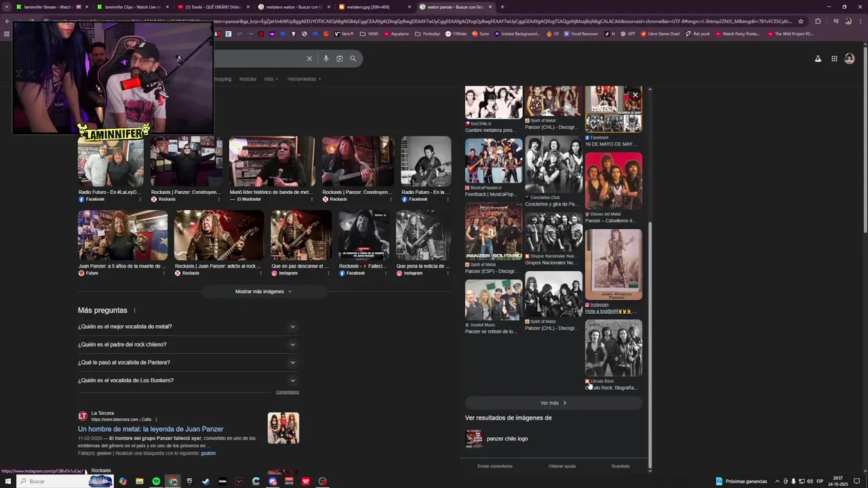Open the 'Comentarios' feedback link
Viewport: 868px width, 488px height.
pos(288,392)
